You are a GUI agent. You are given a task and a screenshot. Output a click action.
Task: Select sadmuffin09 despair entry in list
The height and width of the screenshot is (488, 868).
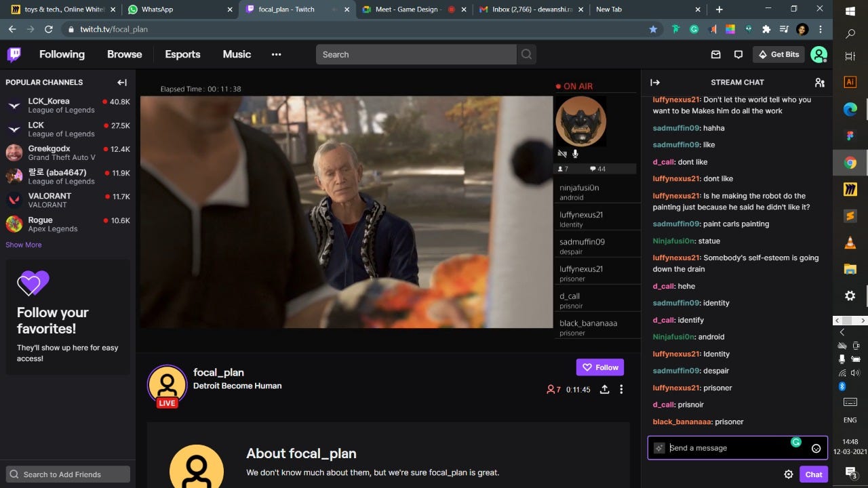point(597,246)
